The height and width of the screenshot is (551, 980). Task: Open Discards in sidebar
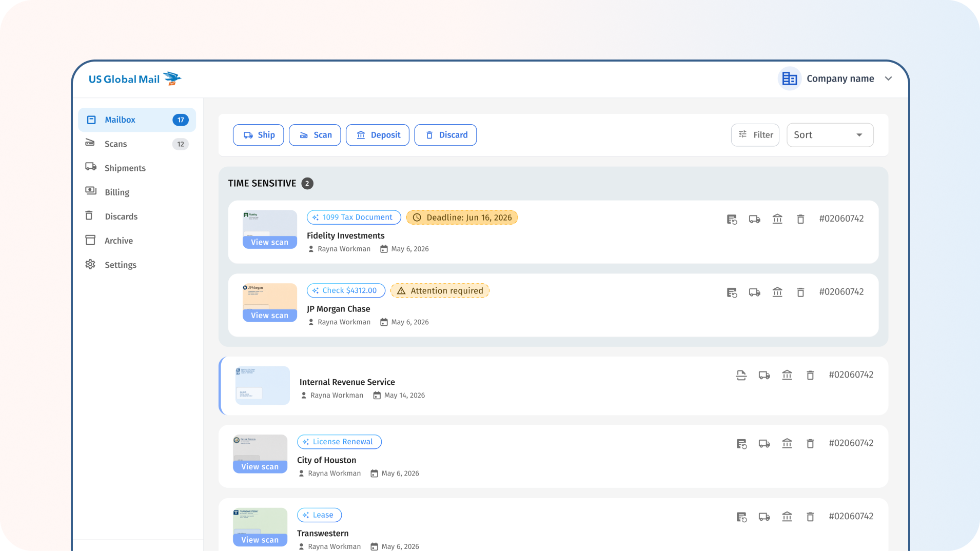(x=137, y=217)
